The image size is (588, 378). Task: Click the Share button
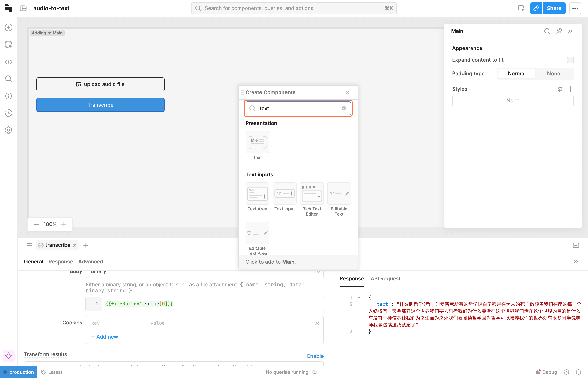tap(554, 8)
